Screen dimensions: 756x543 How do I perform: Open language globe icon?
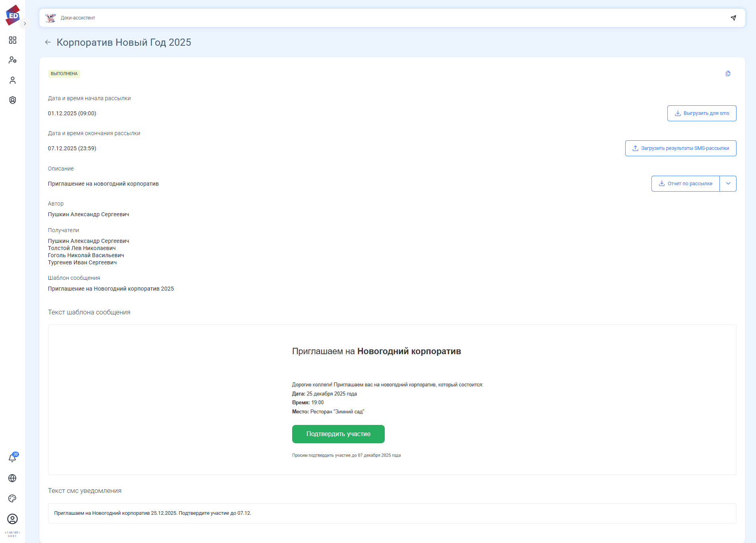point(12,478)
